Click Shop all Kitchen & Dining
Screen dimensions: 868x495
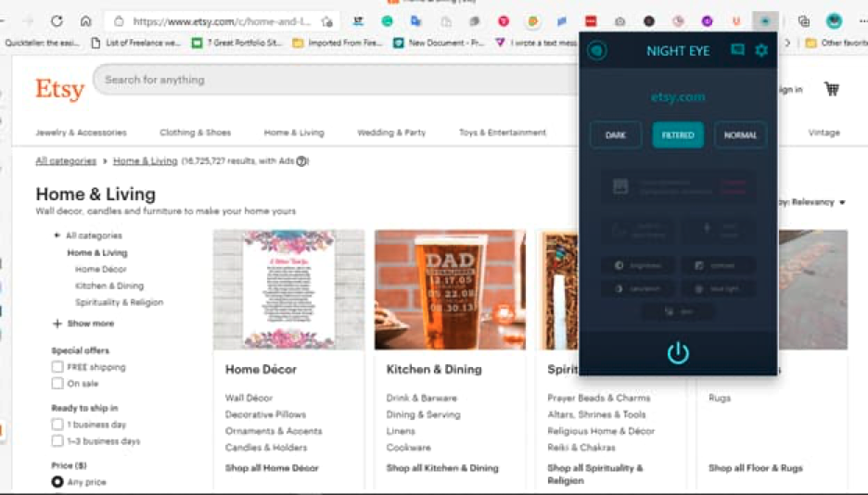442,468
